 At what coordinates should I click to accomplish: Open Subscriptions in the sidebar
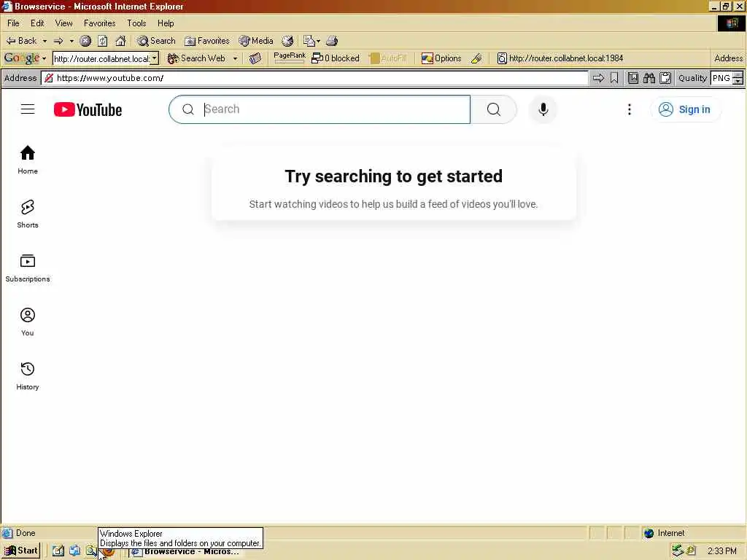click(x=28, y=268)
